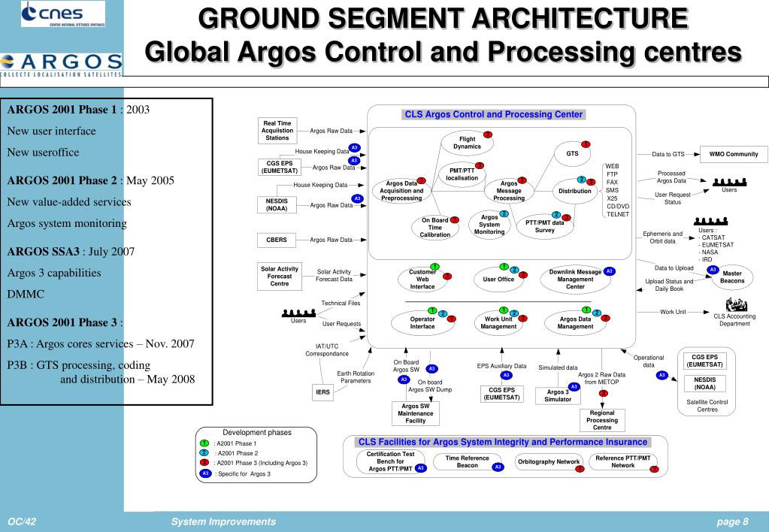Click the 'CLS Argos Control and Processing Center' heading
Image resolution: width=769 pixels, height=532 pixels.
tap(493, 114)
